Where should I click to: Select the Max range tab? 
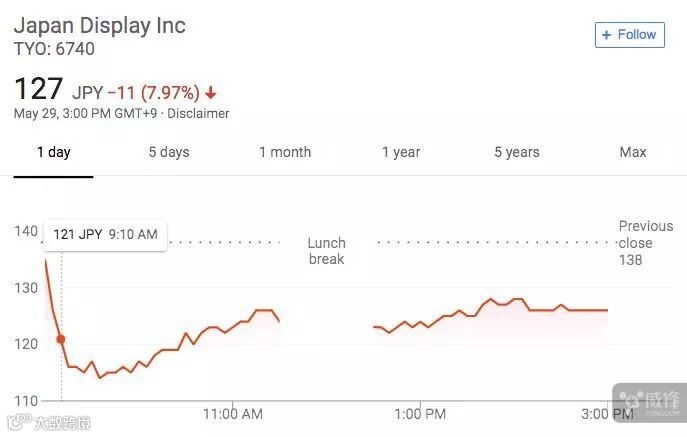point(633,152)
